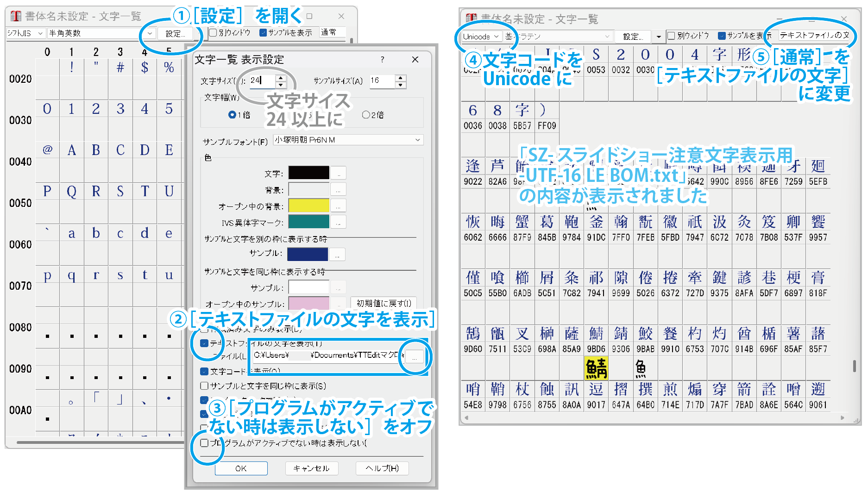Click the 文字サイズ input field

click(x=262, y=81)
